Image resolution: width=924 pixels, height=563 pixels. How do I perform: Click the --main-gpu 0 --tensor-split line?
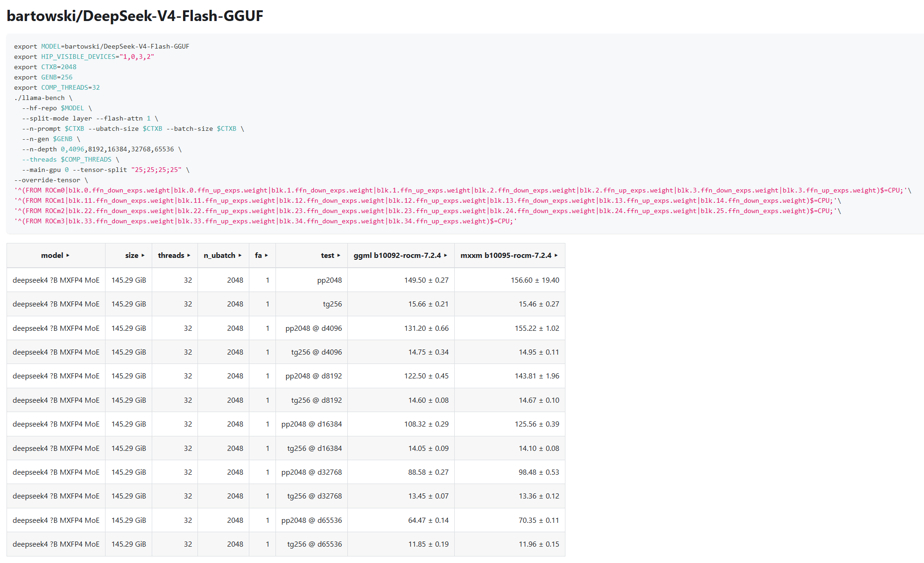106,170
